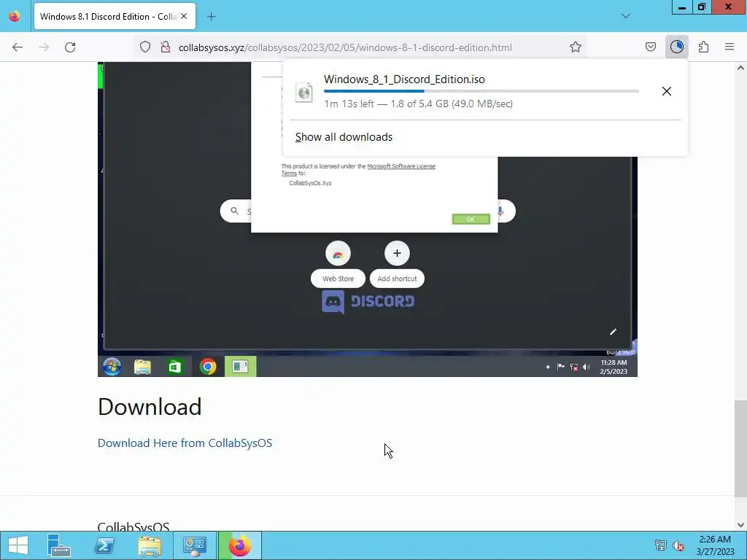Bookmark this page with the star
Image resolution: width=747 pixels, height=560 pixels.
point(576,47)
